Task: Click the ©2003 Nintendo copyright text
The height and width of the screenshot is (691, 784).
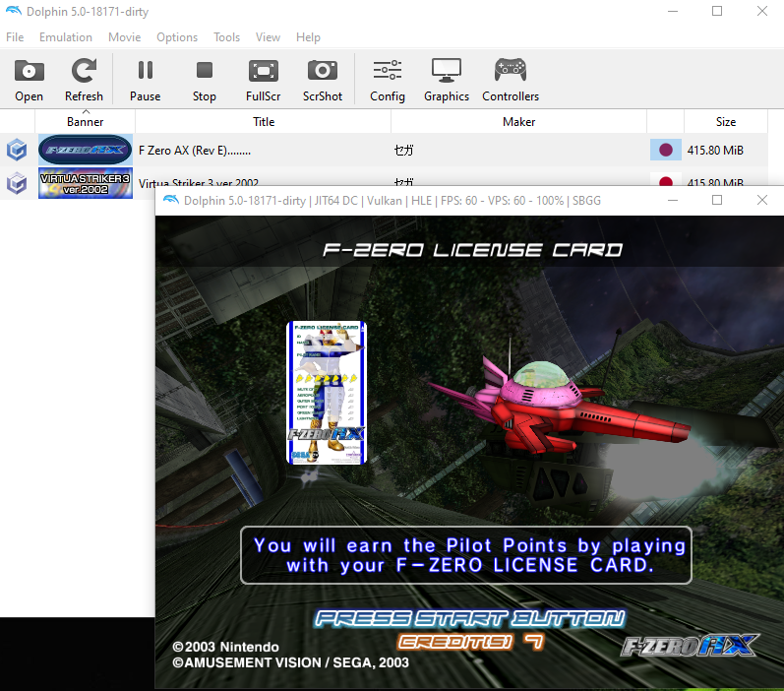Action: pos(225,647)
